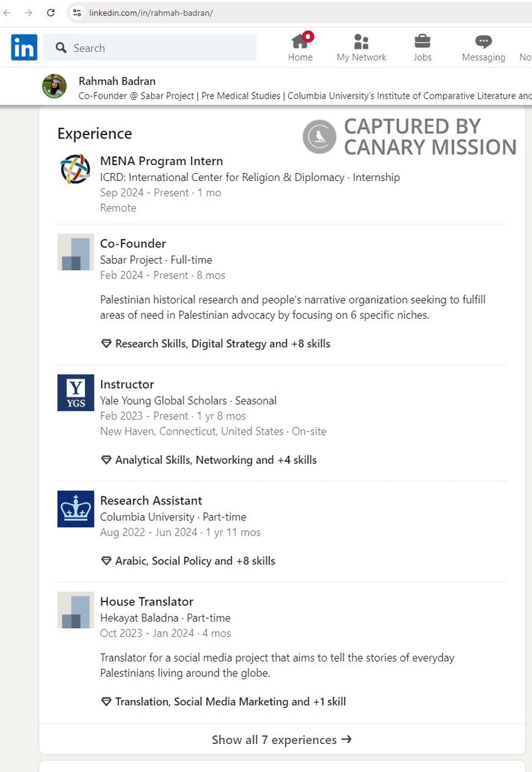This screenshot has height=772, width=532.
Task: Click the LinkedIn logo
Action: (23, 47)
